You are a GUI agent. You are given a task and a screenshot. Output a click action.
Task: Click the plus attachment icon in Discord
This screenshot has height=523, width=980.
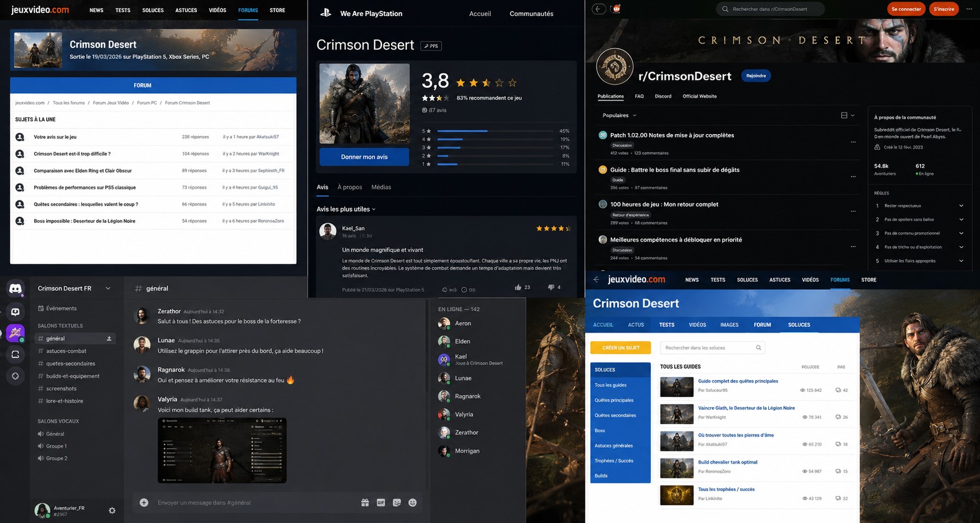point(144,502)
